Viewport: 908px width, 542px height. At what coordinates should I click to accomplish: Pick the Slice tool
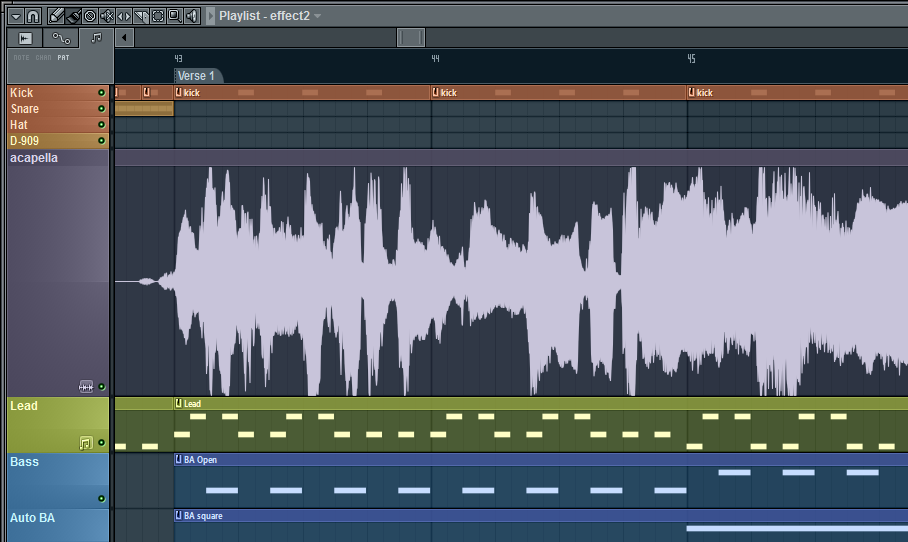click(x=141, y=16)
